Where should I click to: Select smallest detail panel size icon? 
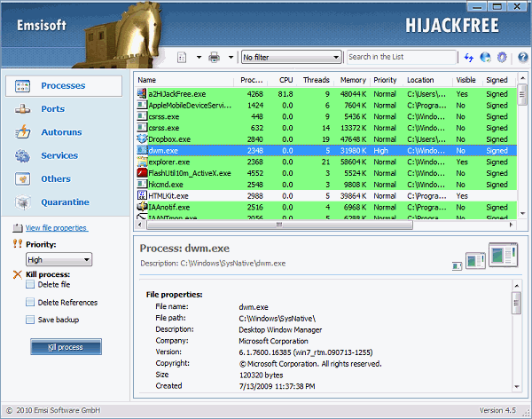[458, 265]
